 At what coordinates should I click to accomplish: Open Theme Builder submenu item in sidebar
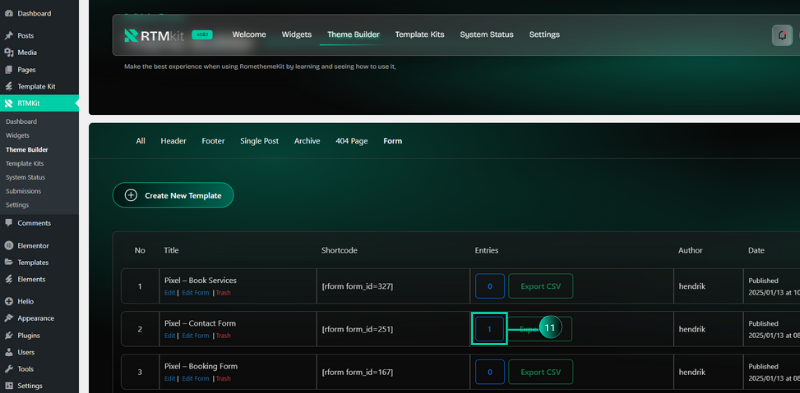27,150
